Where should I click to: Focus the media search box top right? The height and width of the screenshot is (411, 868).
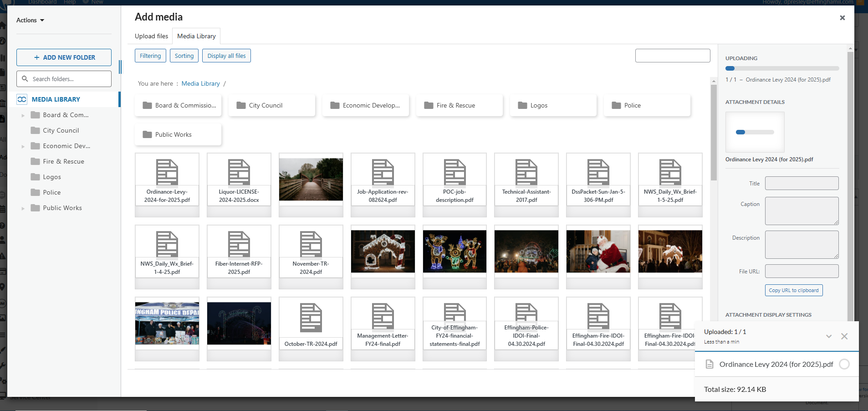point(673,56)
